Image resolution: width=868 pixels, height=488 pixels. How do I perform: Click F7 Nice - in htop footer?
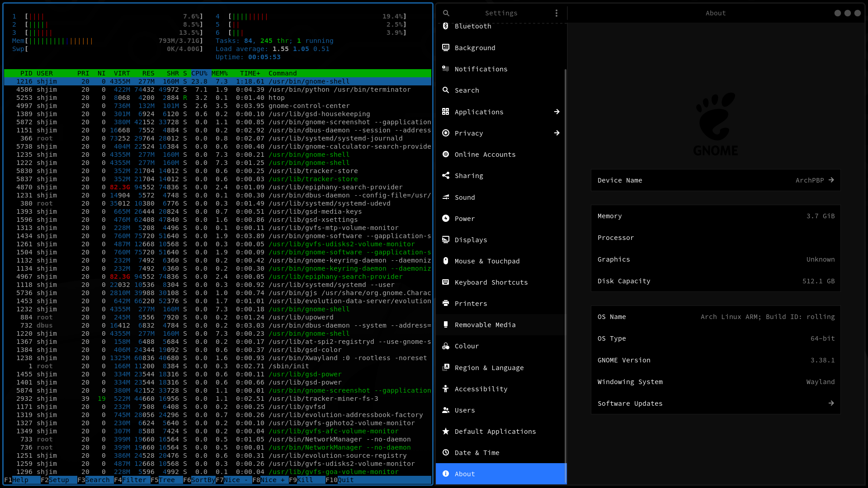234,480
